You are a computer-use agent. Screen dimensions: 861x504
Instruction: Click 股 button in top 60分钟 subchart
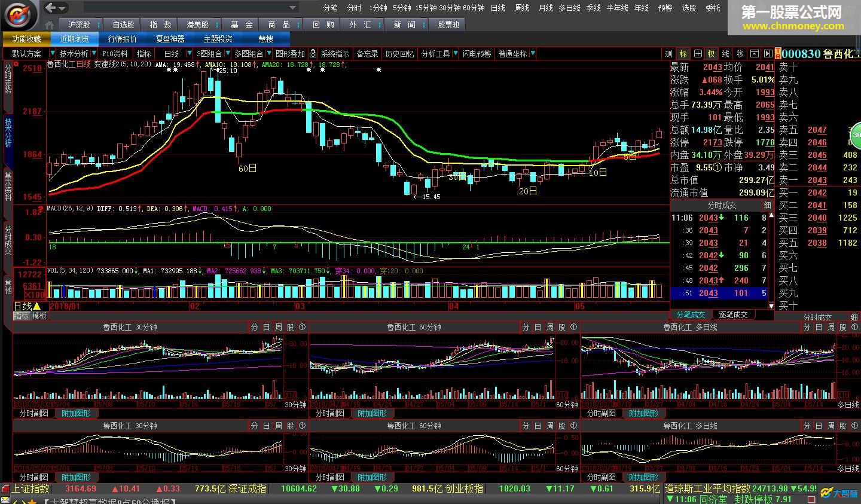(x=561, y=327)
